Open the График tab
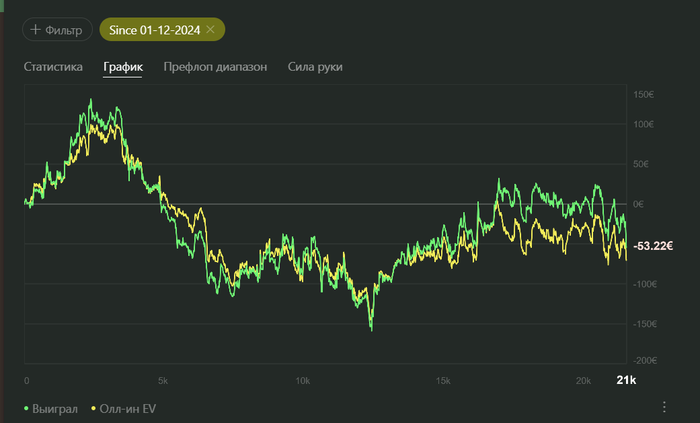The height and width of the screenshot is (423, 700). 123,67
